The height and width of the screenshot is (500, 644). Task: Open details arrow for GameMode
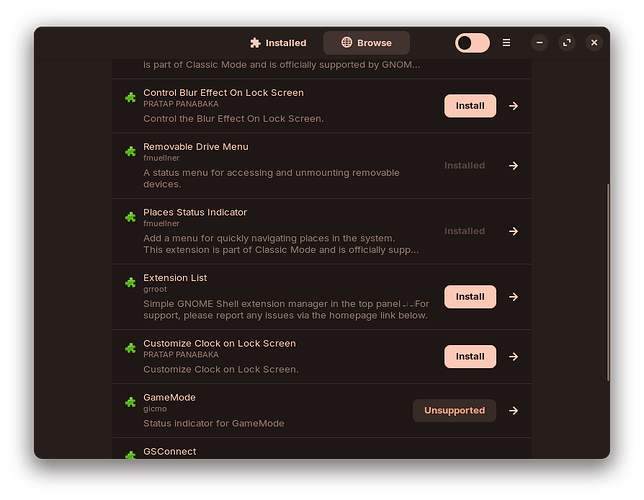pyautogui.click(x=513, y=410)
